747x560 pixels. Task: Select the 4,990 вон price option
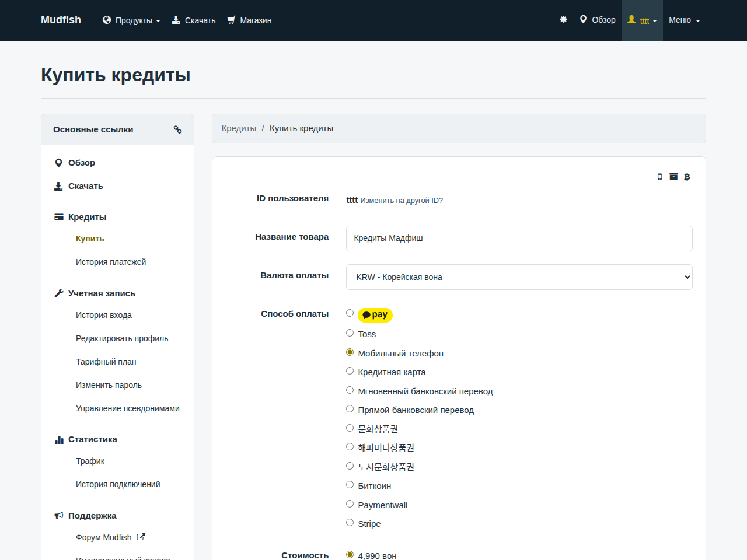tap(350, 555)
